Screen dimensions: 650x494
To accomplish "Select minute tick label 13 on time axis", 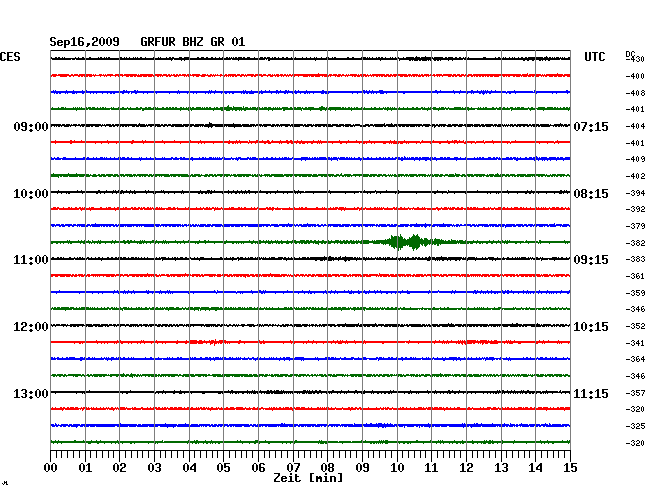I will coord(501,468).
